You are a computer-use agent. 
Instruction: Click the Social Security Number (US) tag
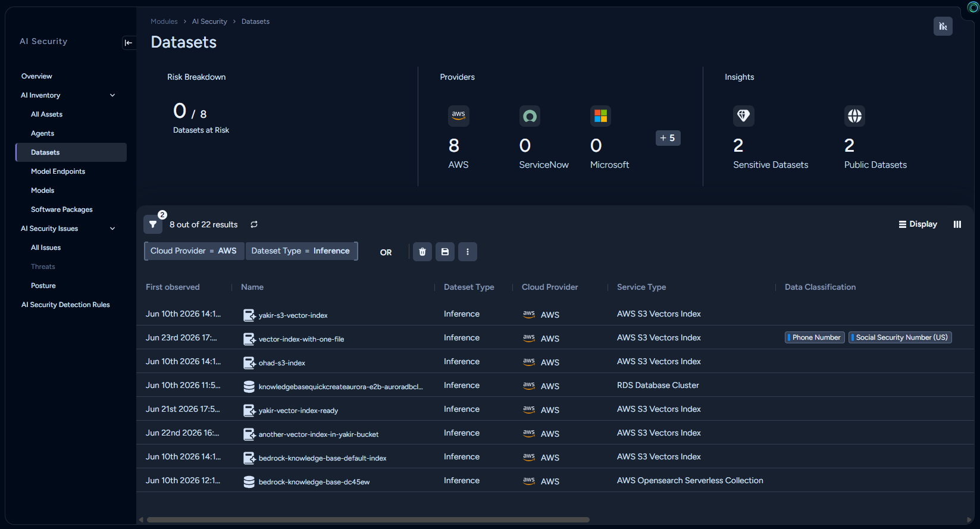(900, 337)
